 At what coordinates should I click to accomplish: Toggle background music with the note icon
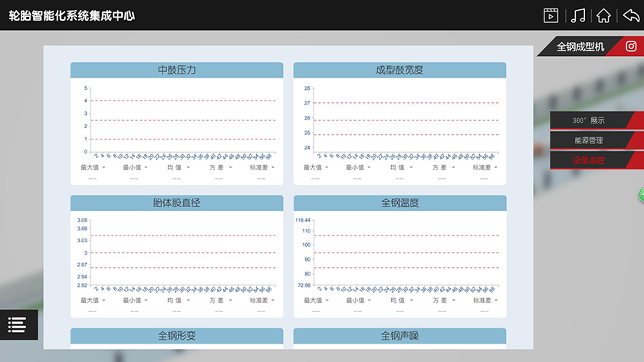tap(578, 15)
